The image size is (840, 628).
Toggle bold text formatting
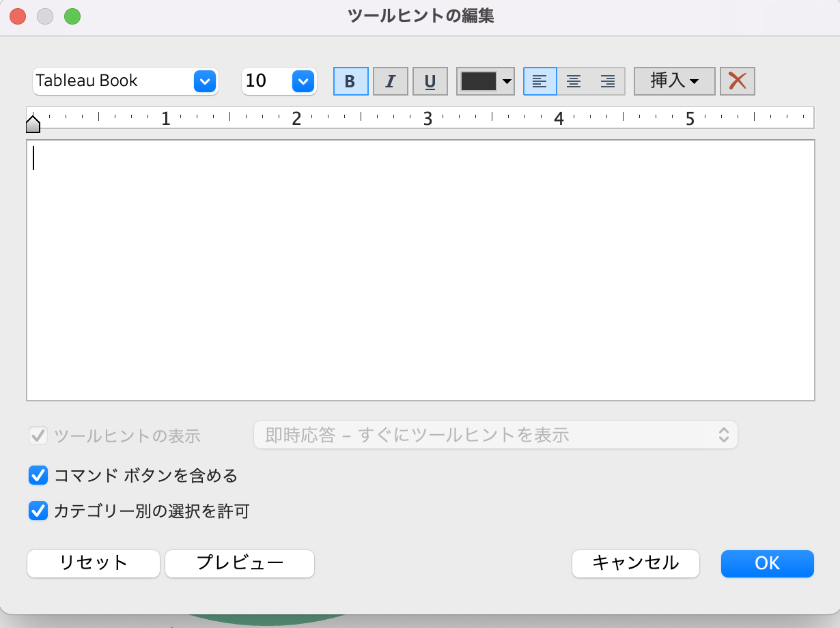pyautogui.click(x=350, y=81)
